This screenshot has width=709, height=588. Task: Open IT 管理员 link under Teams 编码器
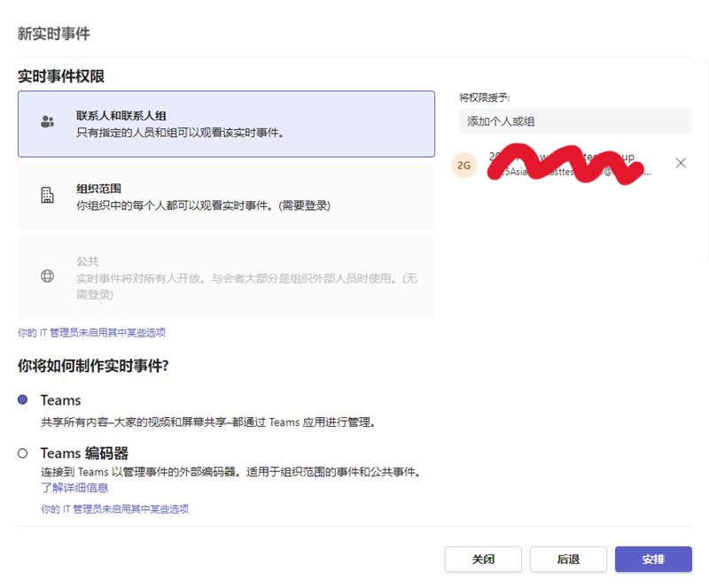pyautogui.click(x=115, y=509)
